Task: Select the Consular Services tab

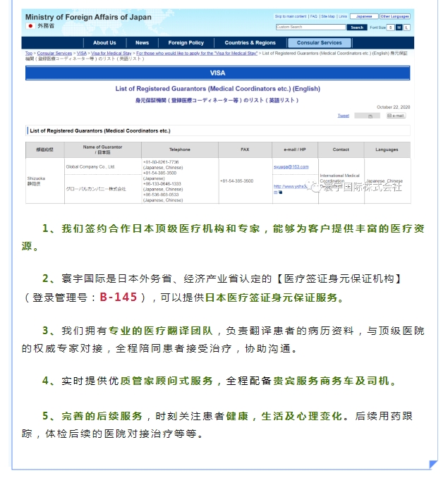Action: (x=320, y=43)
